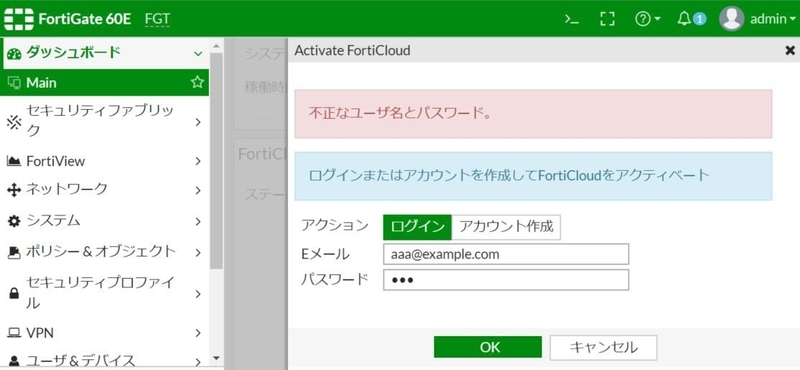The height and width of the screenshot is (370, 800).
Task: Open the Main dashboard entry
Action: pyautogui.click(x=105, y=83)
